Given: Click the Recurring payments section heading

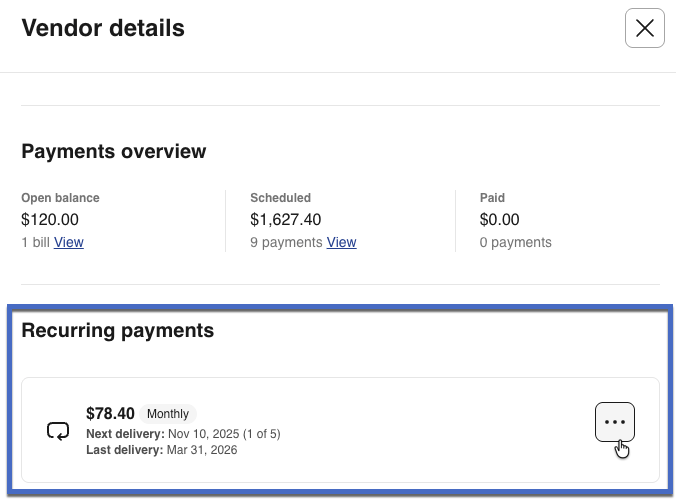Looking at the screenshot, I should click(118, 330).
